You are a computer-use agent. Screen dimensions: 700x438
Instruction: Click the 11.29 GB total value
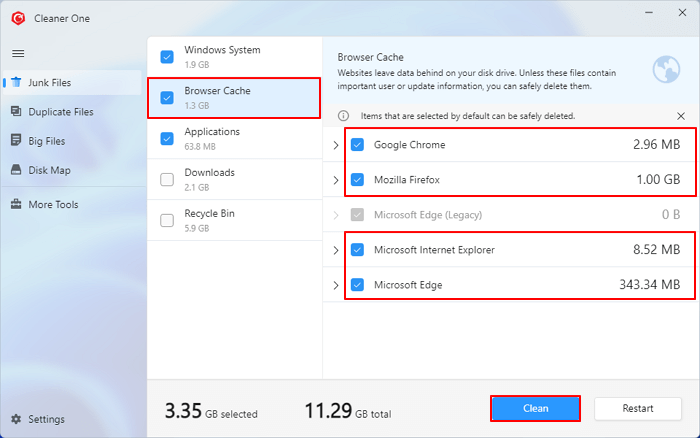[x=348, y=411]
